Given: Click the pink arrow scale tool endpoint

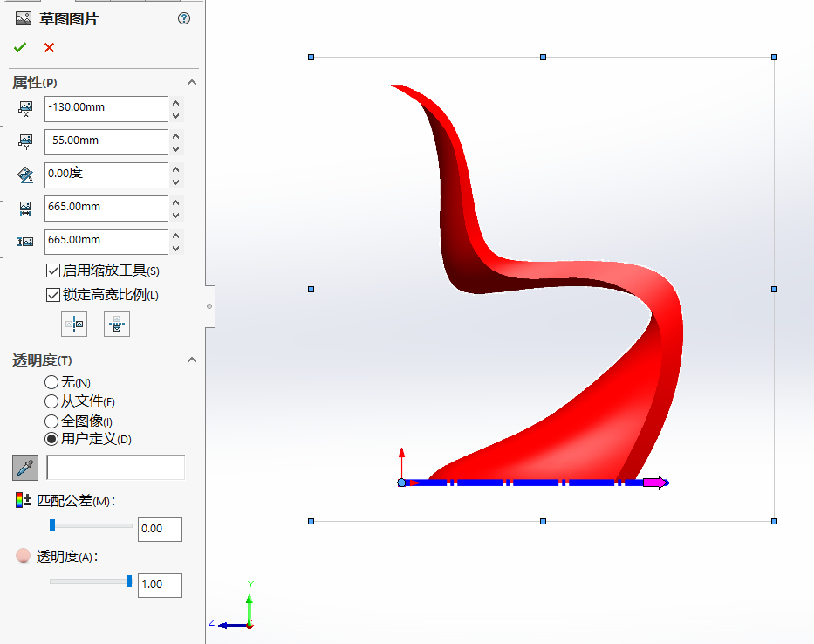Looking at the screenshot, I should (656, 483).
